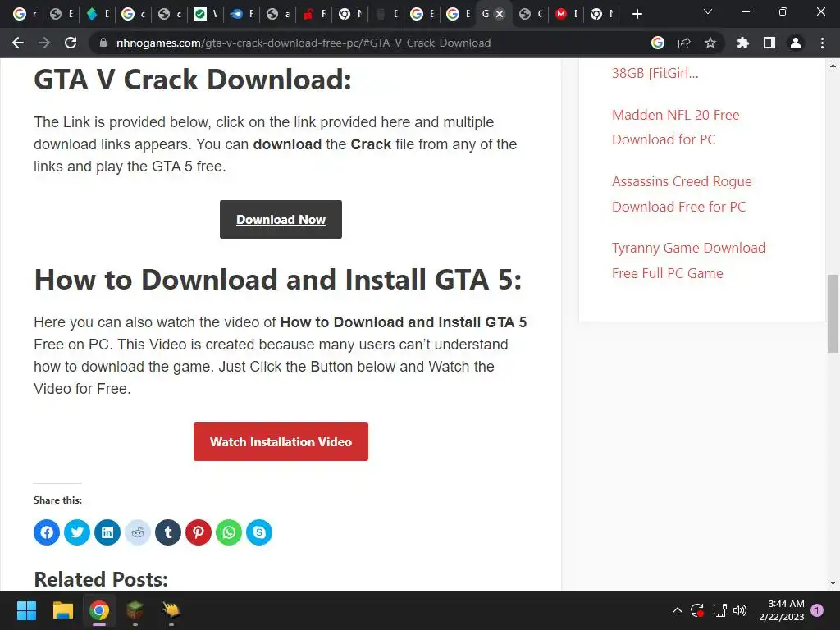
Task: Share on LinkedIn
Action: (107, 532)
